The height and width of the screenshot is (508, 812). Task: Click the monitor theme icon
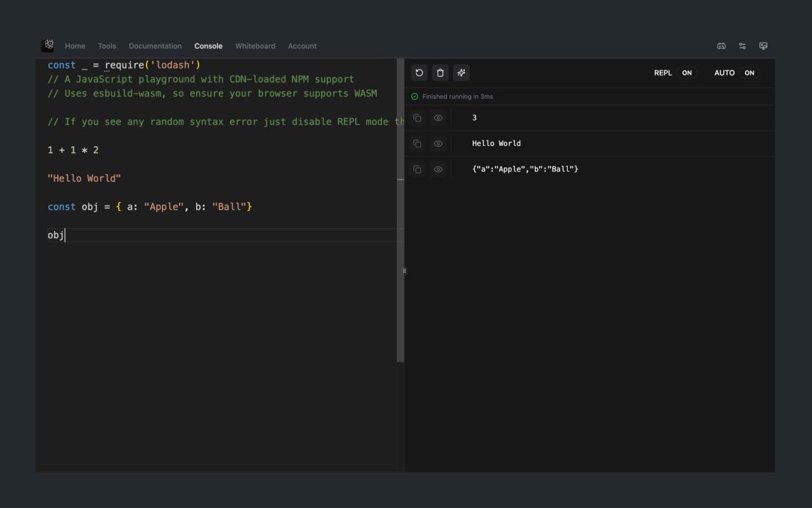coord(763,46)
